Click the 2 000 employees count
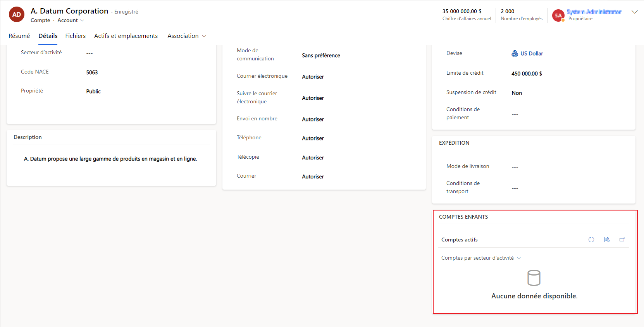The width and height of the screenshot is (644, 327). tap(508, 11)
